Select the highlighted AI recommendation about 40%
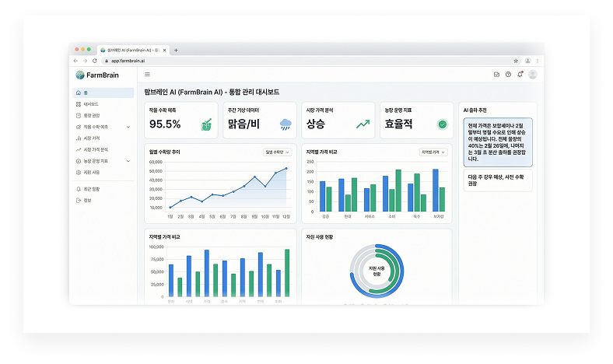This screenshot has height=364, width=613. [x=498, y=142]
